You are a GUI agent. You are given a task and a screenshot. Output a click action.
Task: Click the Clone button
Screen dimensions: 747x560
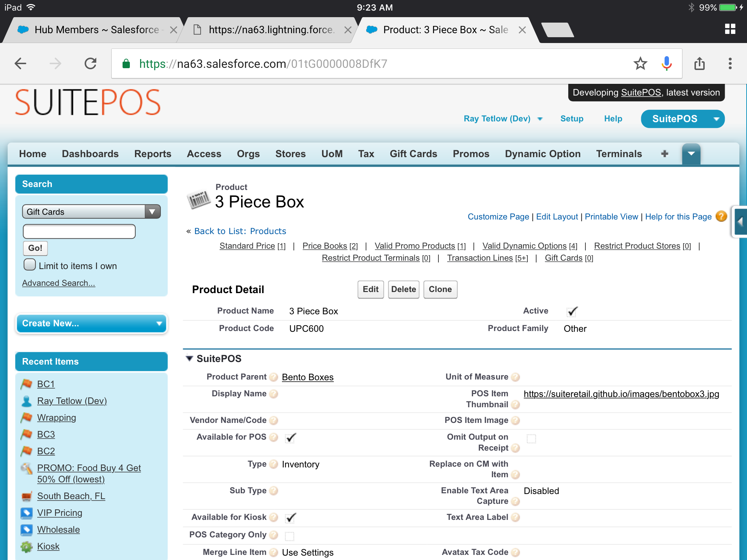[440, 289]
